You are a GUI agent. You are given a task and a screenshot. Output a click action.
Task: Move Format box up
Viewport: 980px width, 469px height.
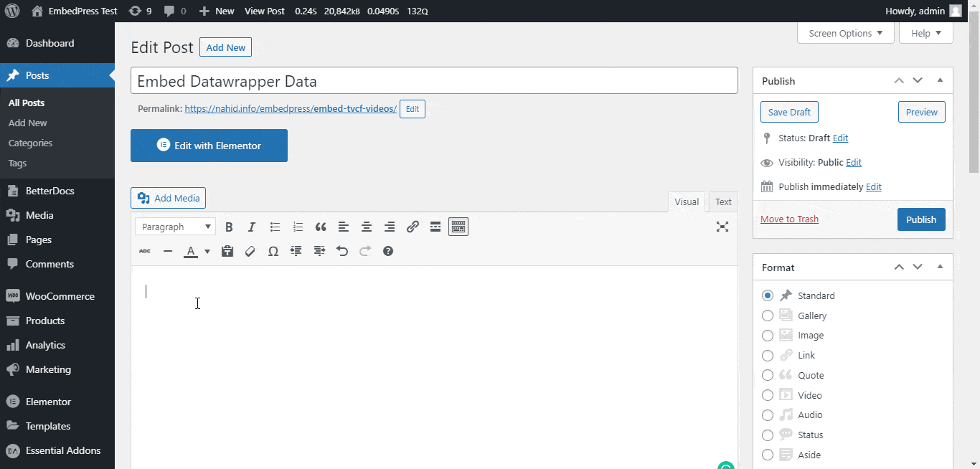click(x=899, y=267)
